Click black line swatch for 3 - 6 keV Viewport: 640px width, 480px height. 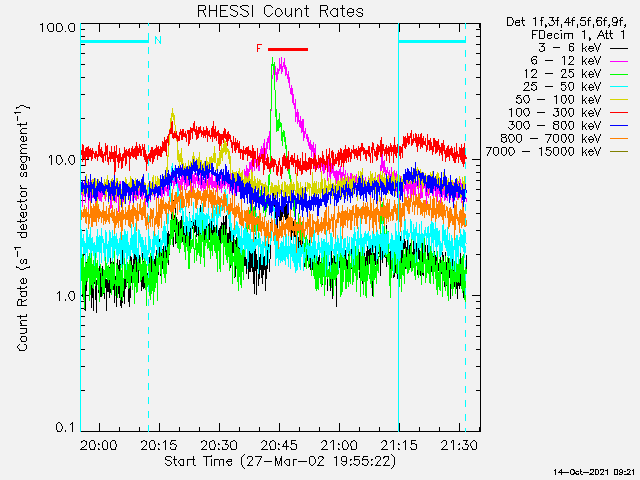click(x=619, y=49)
